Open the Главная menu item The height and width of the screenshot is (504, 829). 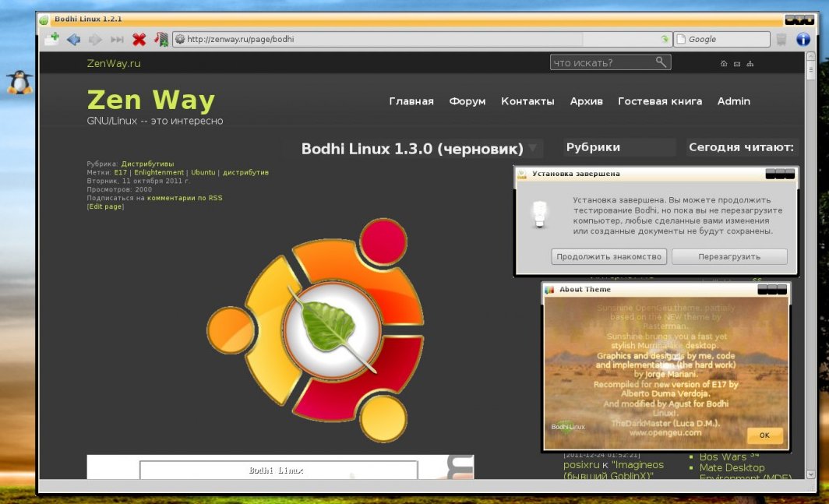click(x=411, y=101)
